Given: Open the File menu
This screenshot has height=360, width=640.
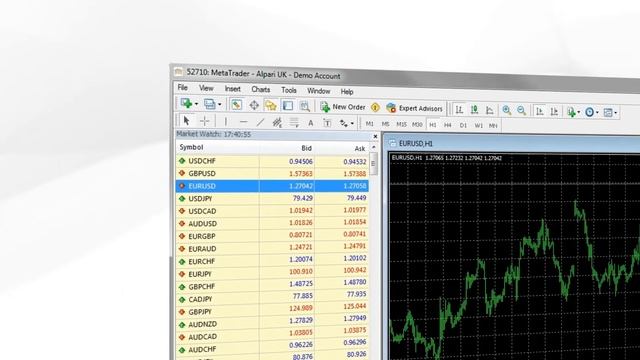Looking at the screenshot, I should pos(182,87).
